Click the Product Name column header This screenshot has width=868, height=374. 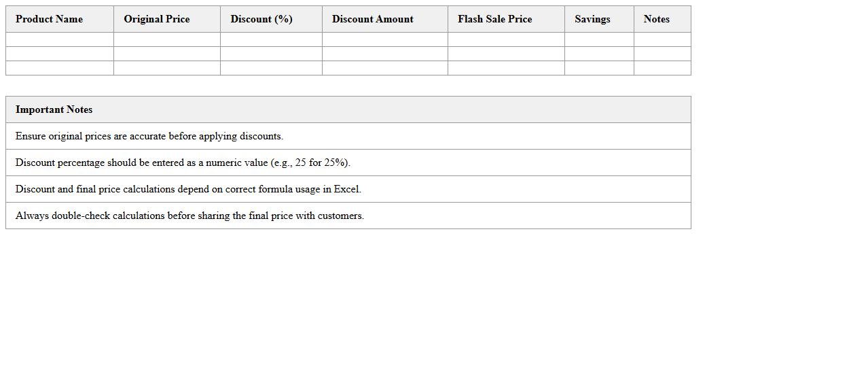60,19
